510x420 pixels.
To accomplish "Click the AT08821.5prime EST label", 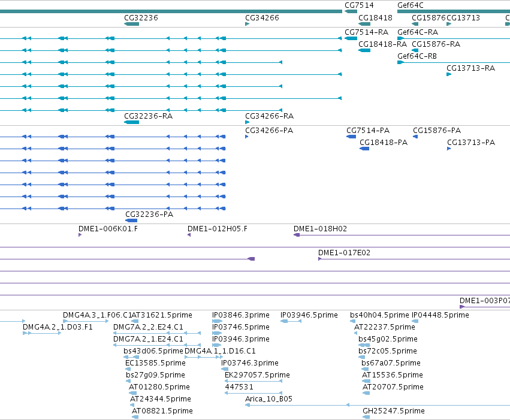I will click(162, 411).
